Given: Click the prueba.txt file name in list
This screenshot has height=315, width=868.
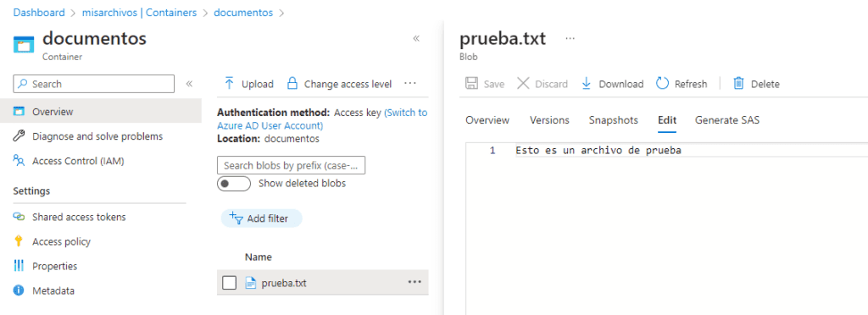Looking at the screenshot, I should pos(284,283).
